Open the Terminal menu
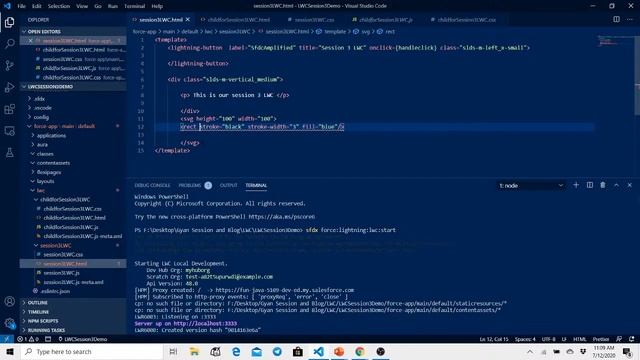This screenshot has width=640, height=360. point(134,6)
